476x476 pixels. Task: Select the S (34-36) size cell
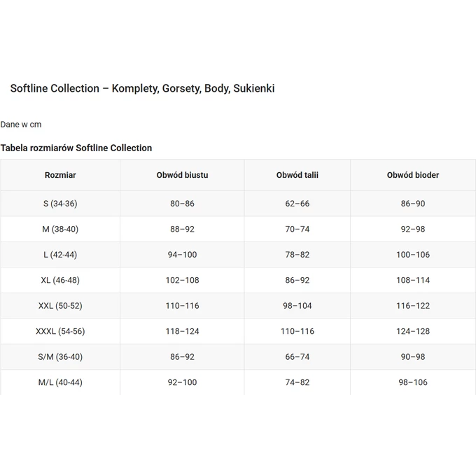point(60,204)
